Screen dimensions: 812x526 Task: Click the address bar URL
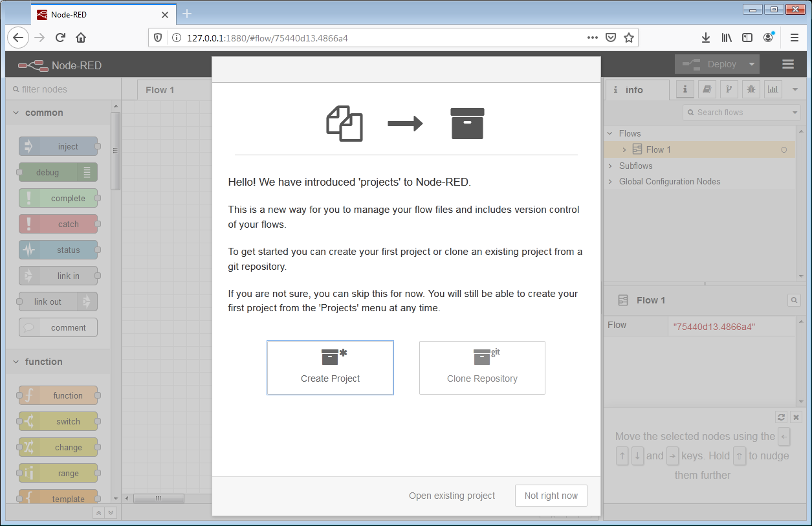click(267, 38)
